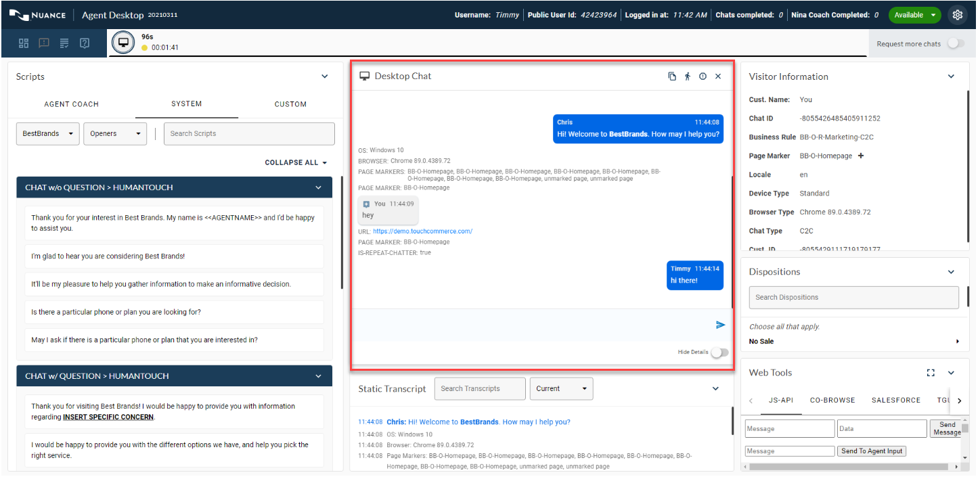This screenshot has height=477, width=980.
Task: Open settings gear in top right corner
Action: pyautogui.click(x=957, y=15)
